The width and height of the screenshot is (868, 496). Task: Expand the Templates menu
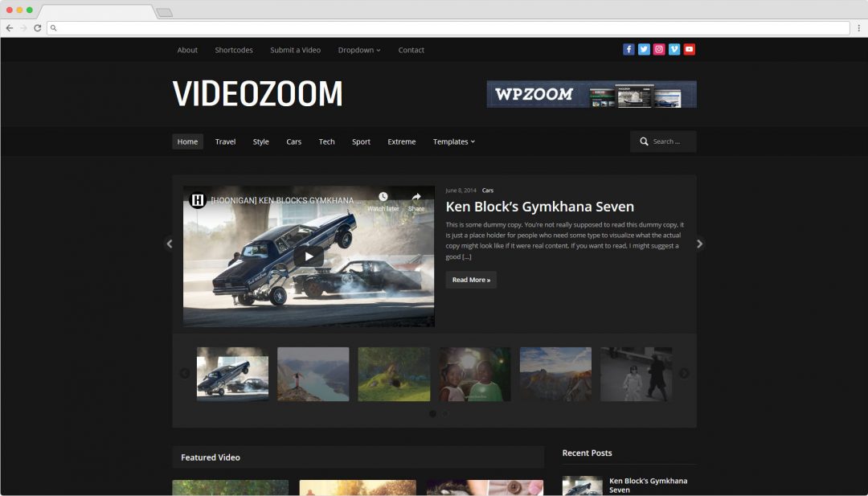(x=453, y=141)
